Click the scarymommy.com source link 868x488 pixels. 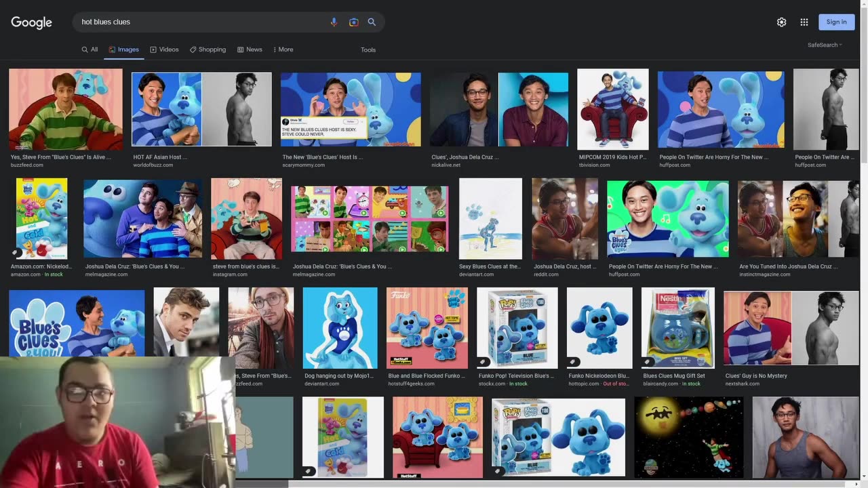(x=304, y=165)
